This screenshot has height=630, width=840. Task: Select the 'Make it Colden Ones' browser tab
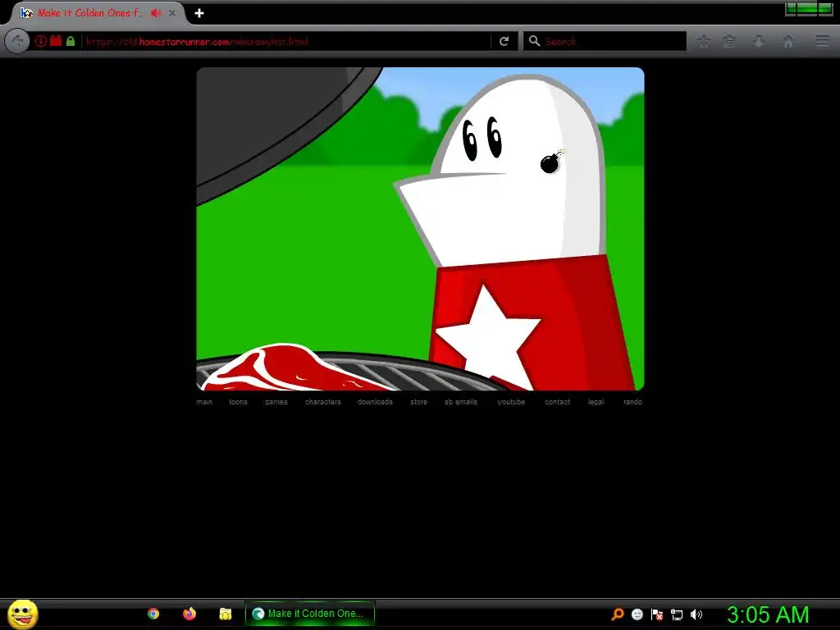tap(98, 13)
